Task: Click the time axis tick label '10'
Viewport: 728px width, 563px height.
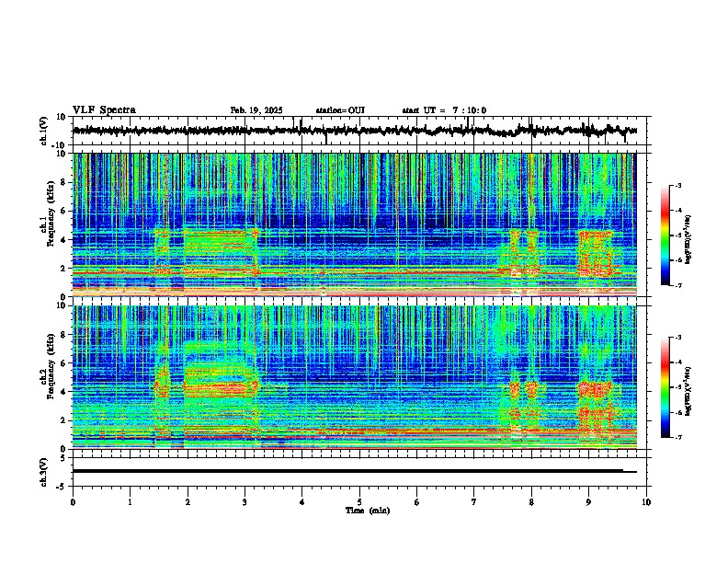Action: click(x=646, y=501)
